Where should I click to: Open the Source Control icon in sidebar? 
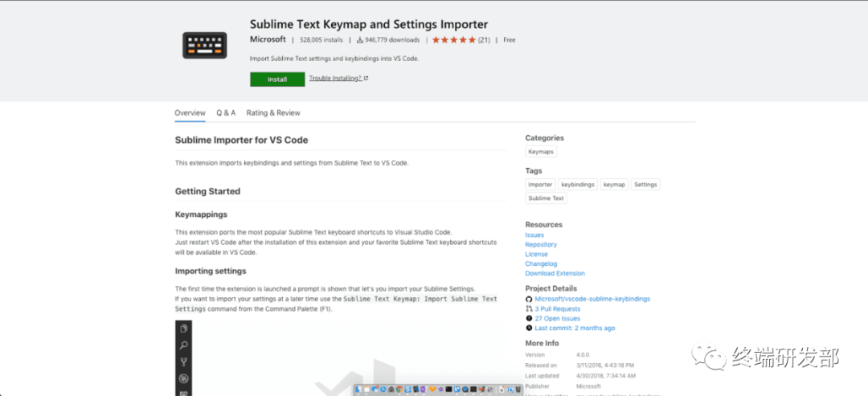tap(184, 361)
